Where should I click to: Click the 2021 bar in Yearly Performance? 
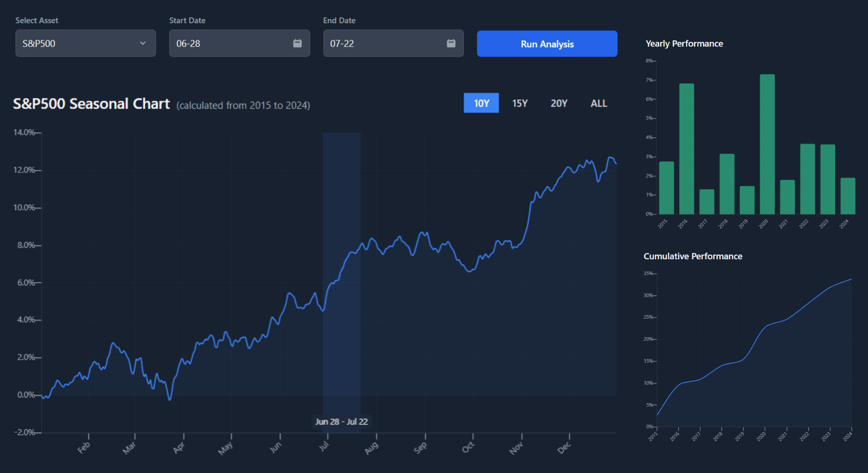[x=787, y=197]
